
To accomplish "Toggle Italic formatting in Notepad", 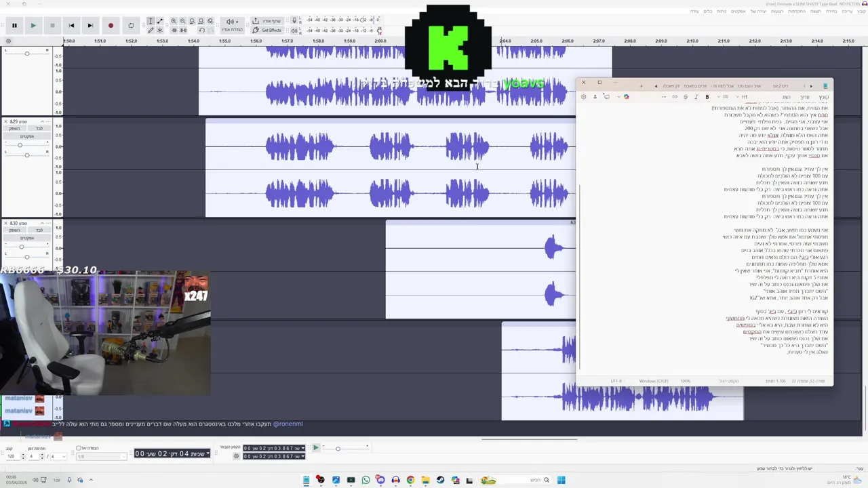I will [696, 97].
